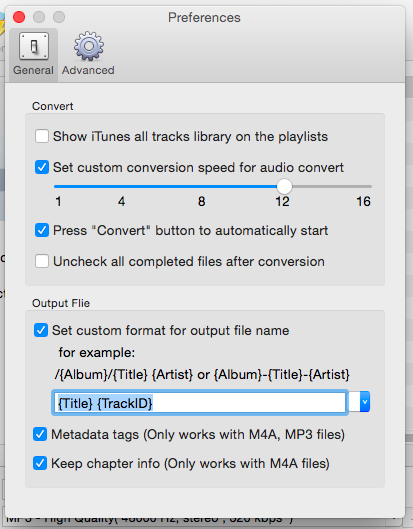Switch to the General tab label
The image size is (413, 529).
(x=33, y=70)
